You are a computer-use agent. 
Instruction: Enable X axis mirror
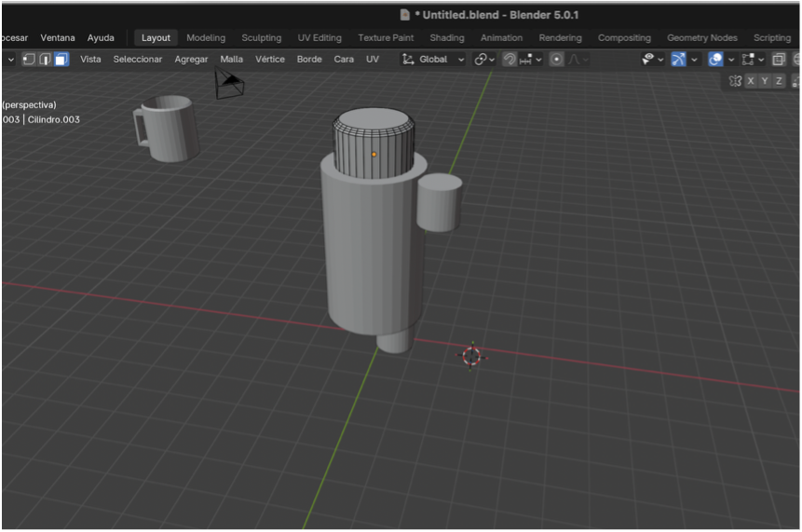pos(751,81)
